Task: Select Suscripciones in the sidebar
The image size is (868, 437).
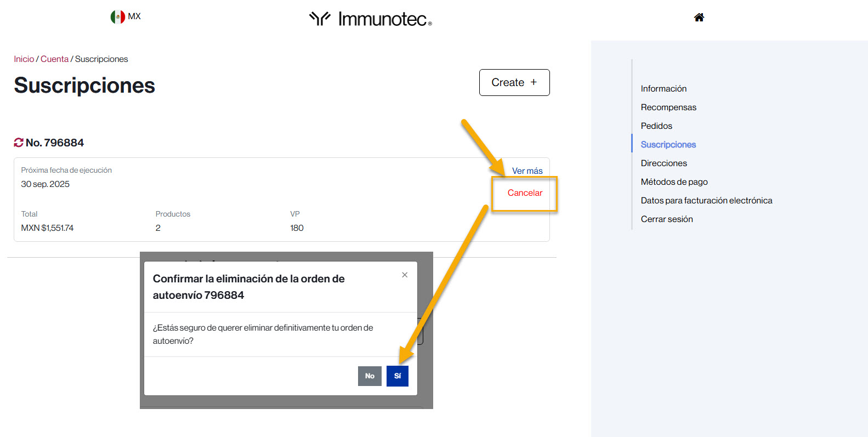Action: [x=668, y=145]
